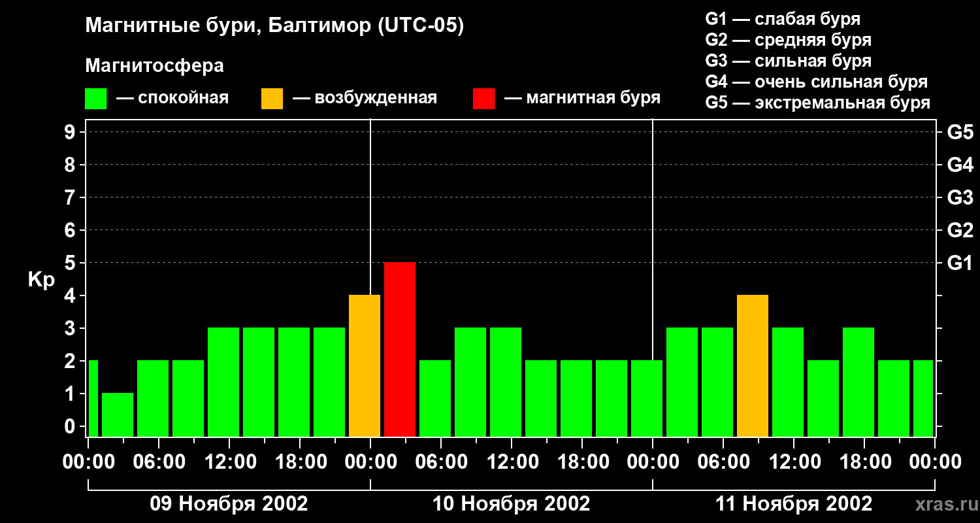Click the 'G1 — слабая буря' line

(x=783, y=18)
